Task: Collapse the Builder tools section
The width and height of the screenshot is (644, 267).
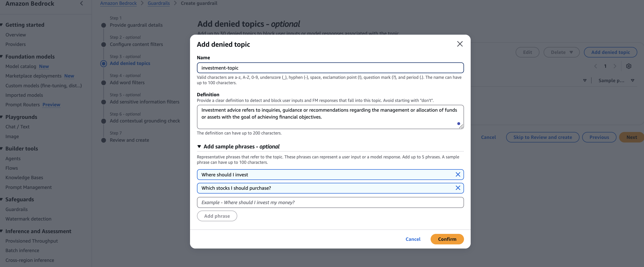Action: (x=2, y=148)
